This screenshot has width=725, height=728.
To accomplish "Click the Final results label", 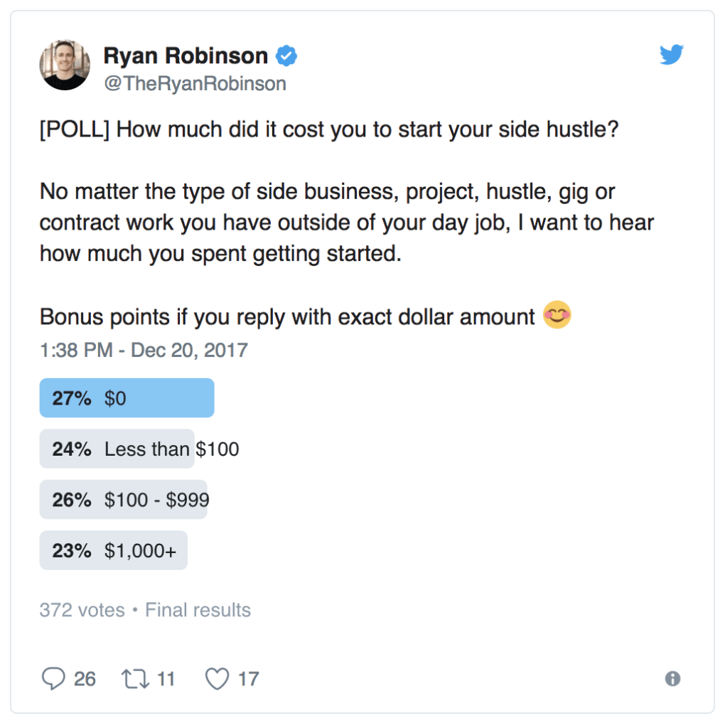I will tap(197, 610).
